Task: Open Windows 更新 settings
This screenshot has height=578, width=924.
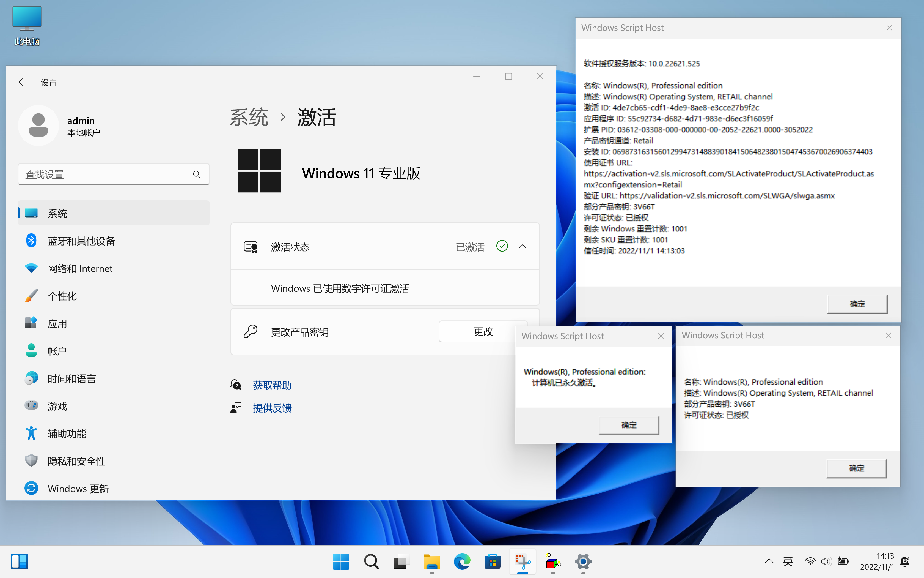Action: (x=113, y=489)
